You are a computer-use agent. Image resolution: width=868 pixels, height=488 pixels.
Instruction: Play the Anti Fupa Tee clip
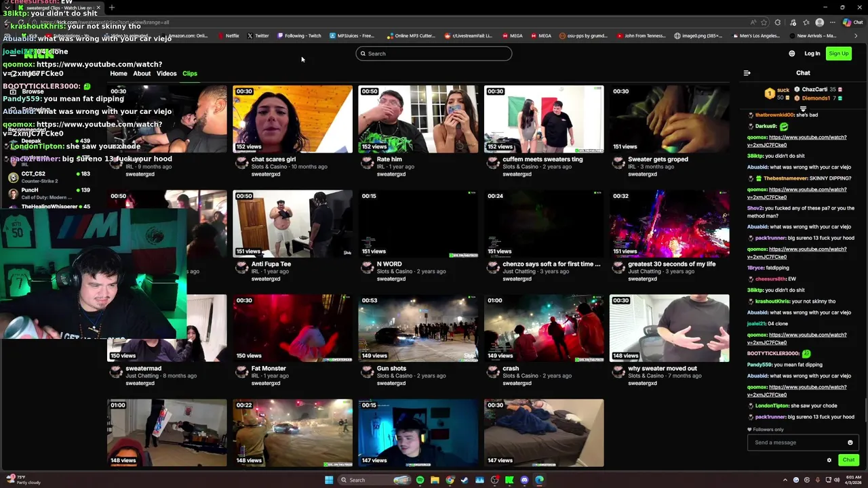(x=292, y=224)
